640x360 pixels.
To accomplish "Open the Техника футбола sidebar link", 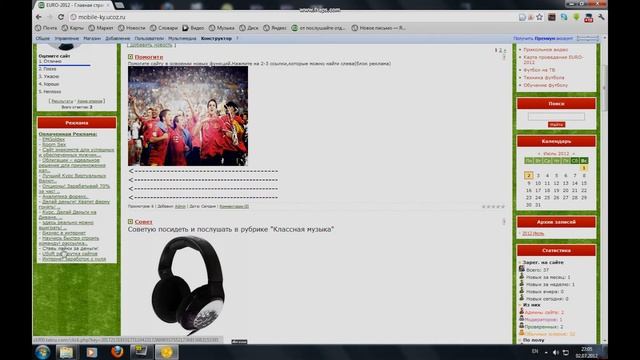I will [x=544, y=78].
